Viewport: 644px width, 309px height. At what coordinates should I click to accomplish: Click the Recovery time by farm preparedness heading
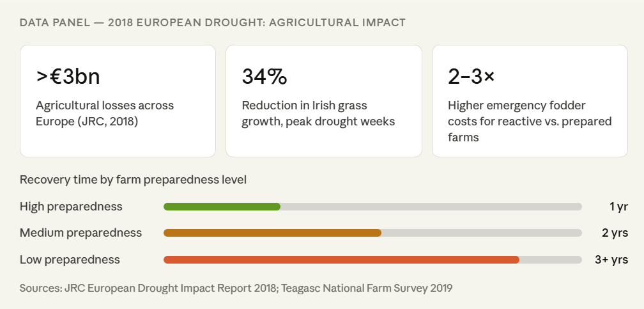tap(133, 179)
